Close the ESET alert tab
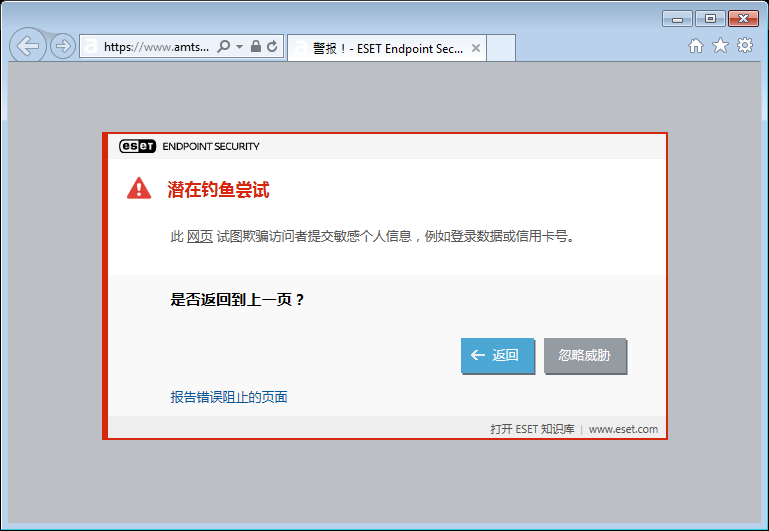 (x=475, y=48)
